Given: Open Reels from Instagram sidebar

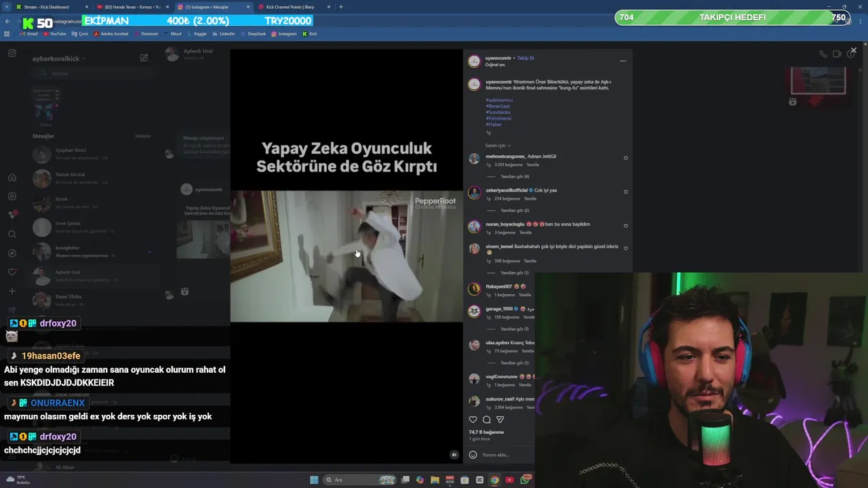Looking at the screenshot, I should click(12, 197).
